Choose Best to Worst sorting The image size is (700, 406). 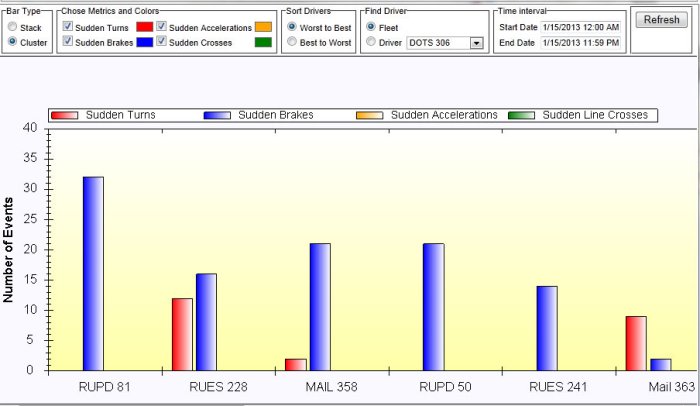tap(292, 42)
